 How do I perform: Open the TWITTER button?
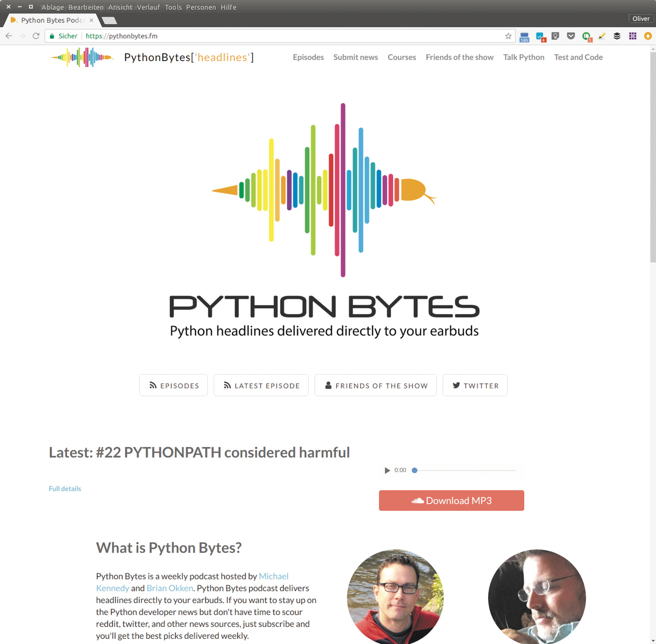[x=475, y=385]
